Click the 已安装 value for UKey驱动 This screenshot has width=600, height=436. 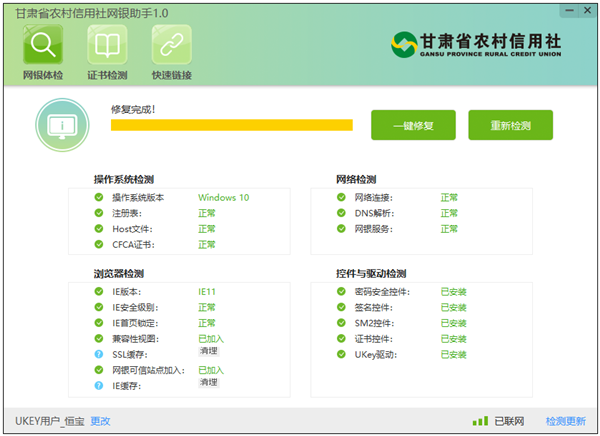tap(453, 354)
